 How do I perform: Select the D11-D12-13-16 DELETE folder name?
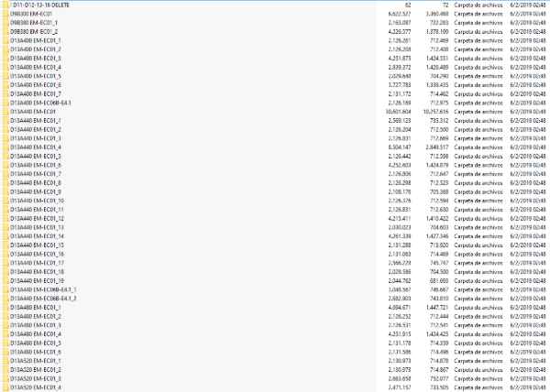(x=42, y=5)
